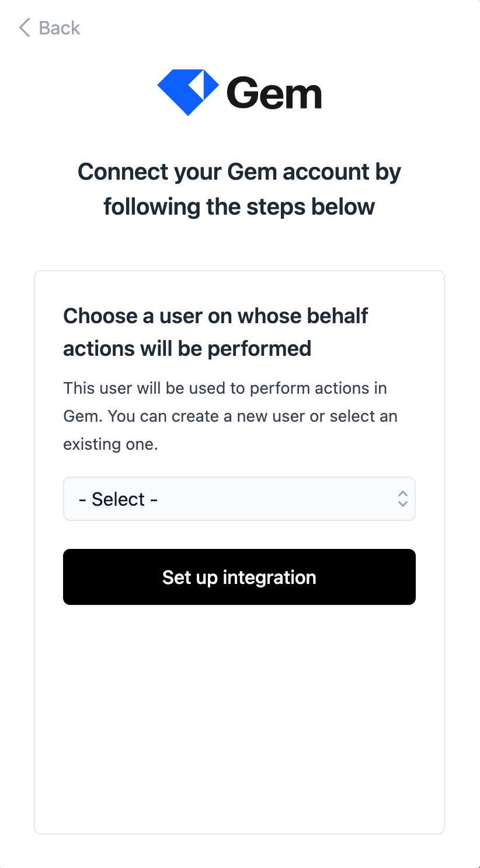Click the Gem wordmark text
The height and width of the screenshot is (868, 480).
274,93
